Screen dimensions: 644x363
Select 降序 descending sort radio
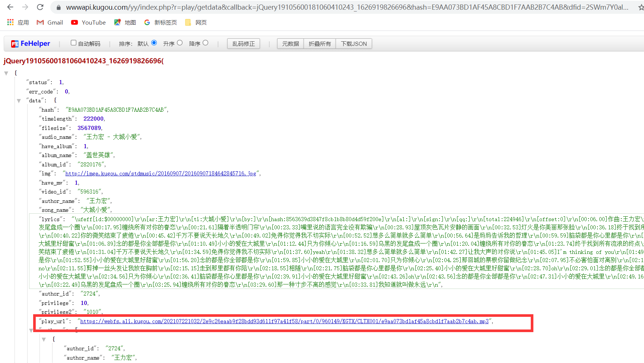tap(206, 43)
